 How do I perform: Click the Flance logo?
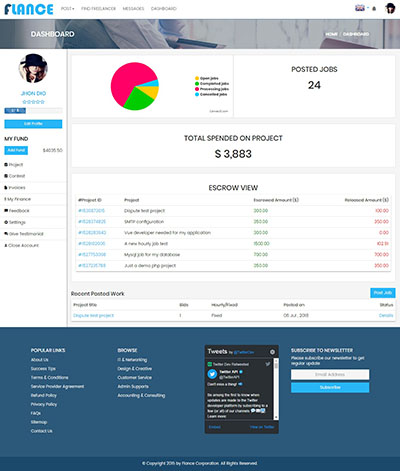click(x=29, y=9)
